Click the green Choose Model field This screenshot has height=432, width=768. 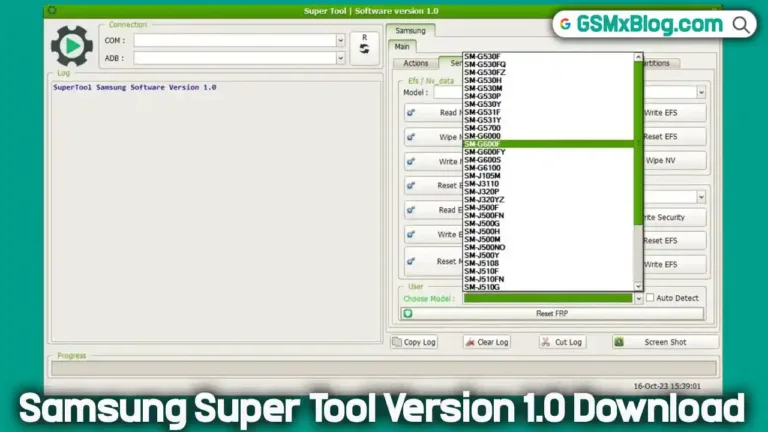coord(548,298)
